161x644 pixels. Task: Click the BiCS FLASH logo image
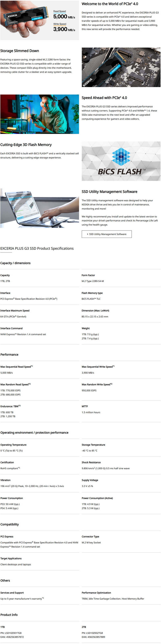tap(121, 161)
